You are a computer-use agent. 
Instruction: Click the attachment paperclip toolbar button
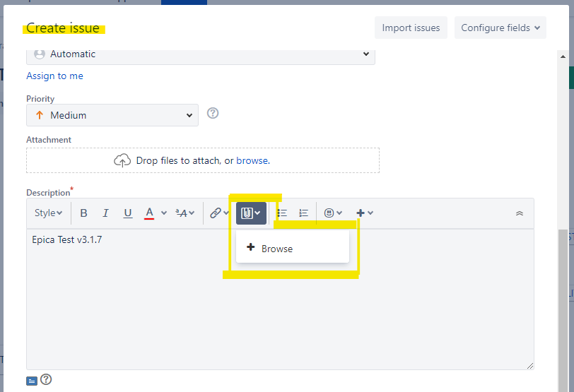(251, 213)
